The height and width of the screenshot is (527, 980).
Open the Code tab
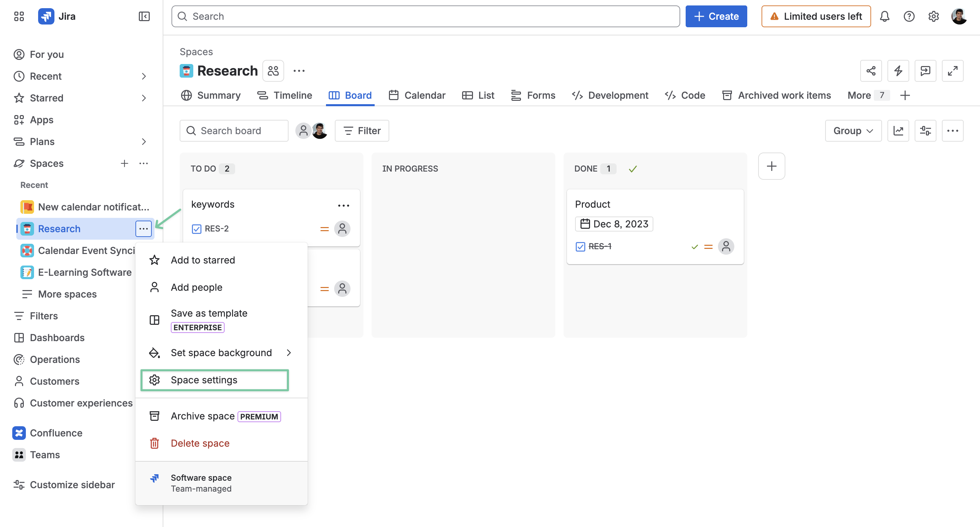(685, 95)
